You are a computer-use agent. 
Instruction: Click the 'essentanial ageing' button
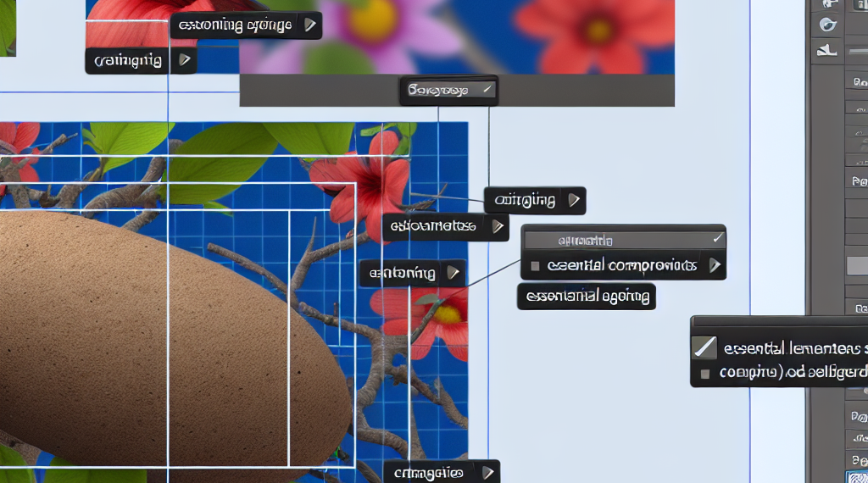pos(587,297)
